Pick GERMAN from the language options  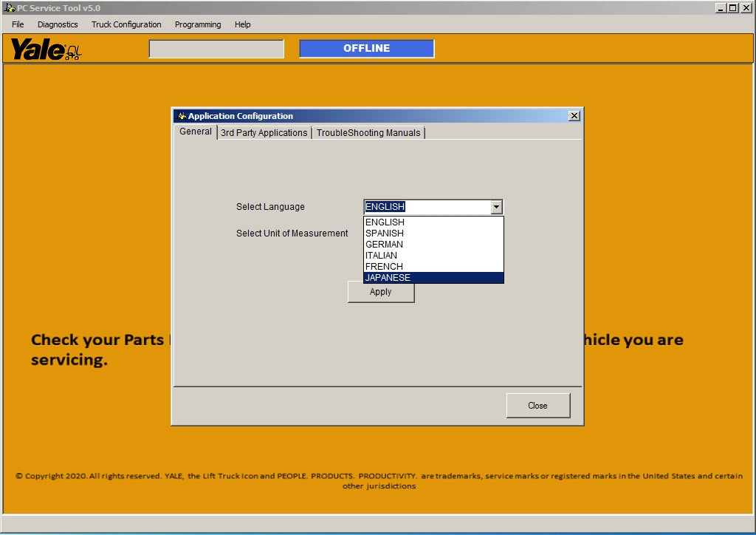pos(384,245)
